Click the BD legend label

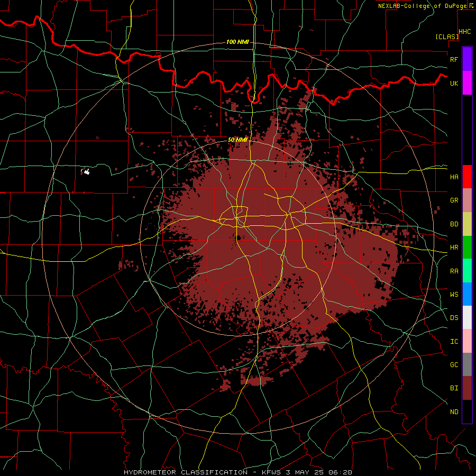point(454,224)
